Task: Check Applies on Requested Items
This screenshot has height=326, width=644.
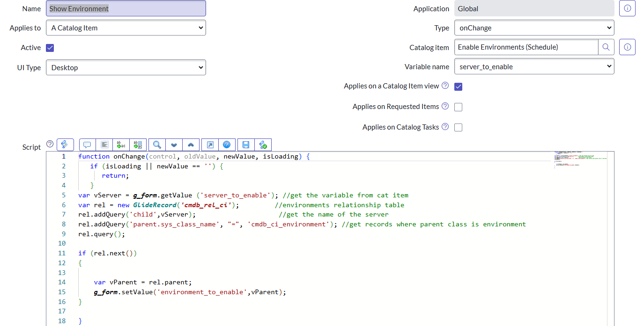Action: [459, 107]
